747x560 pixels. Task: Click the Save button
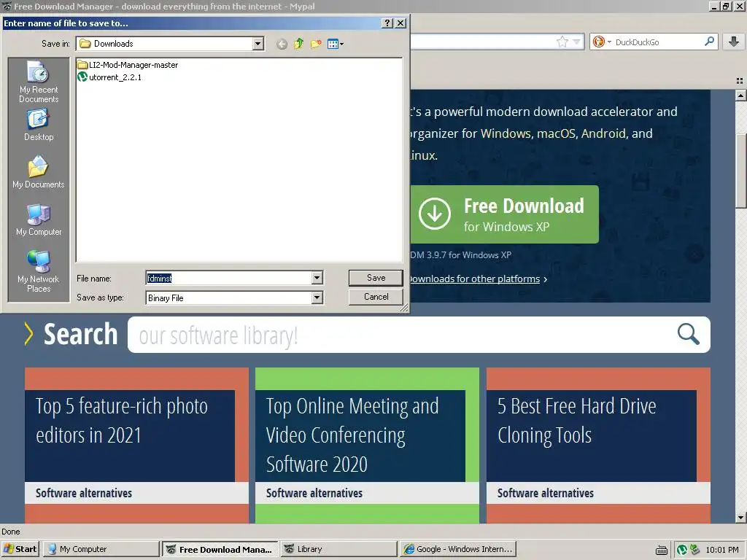tap(376, 278)
